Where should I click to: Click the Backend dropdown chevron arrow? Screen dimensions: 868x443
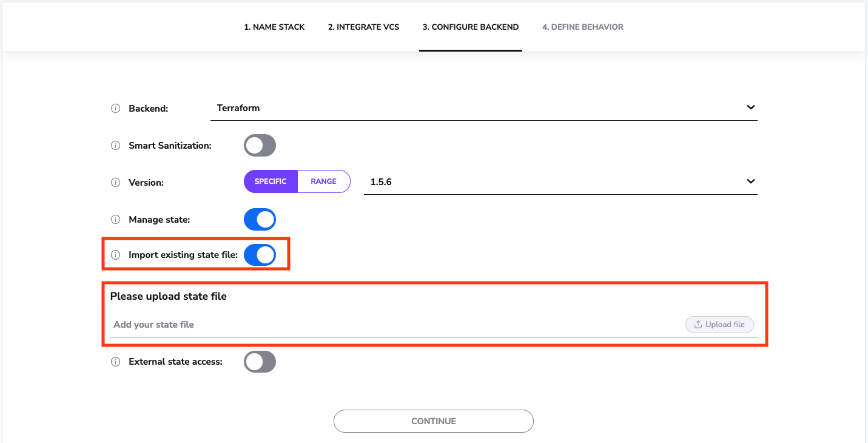click(x=750, y=107)
